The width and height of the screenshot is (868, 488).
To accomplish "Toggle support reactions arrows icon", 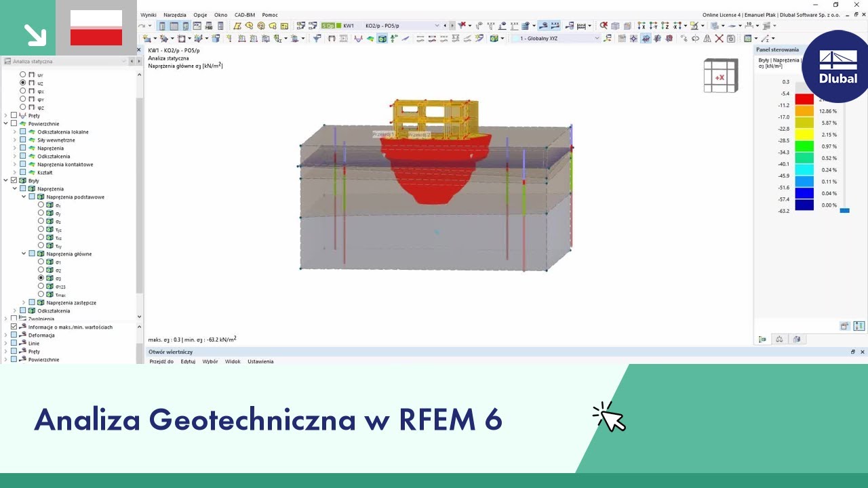I will 394,38.
